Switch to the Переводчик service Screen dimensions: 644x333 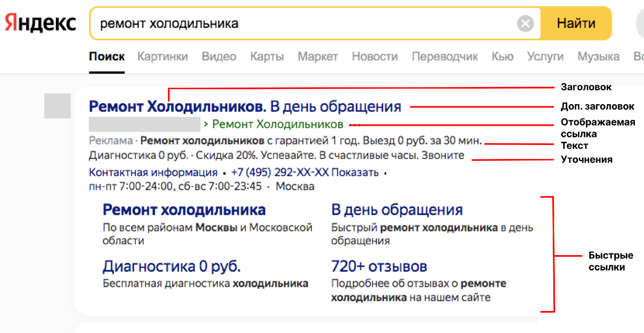click(x=444, y=56)
